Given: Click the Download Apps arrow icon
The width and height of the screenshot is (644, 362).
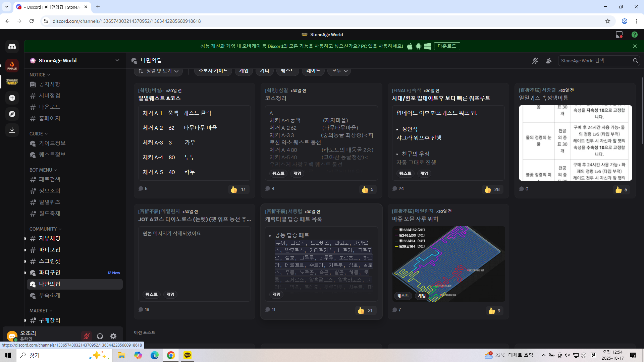Looking at the screenshot, I should (12, 130).
